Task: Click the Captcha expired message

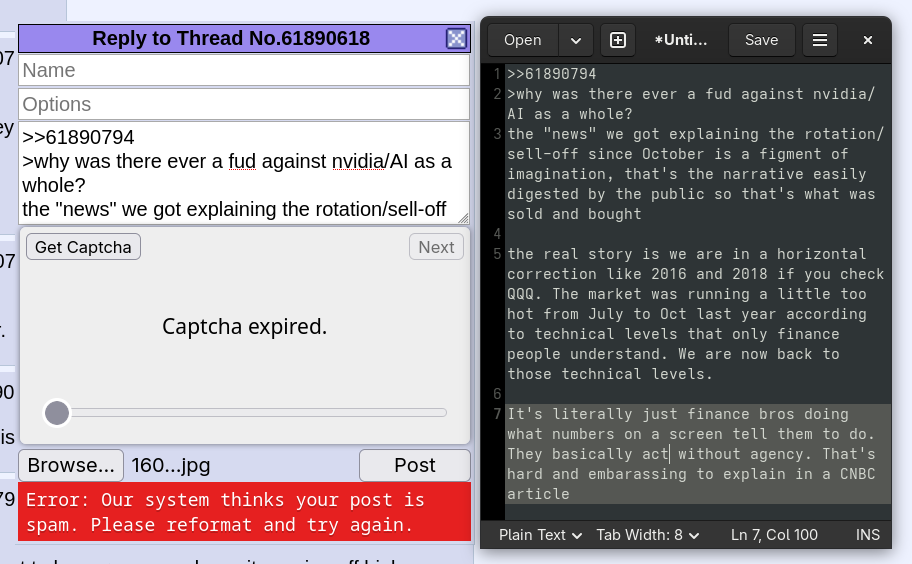Action: click(x=244, y=326)
